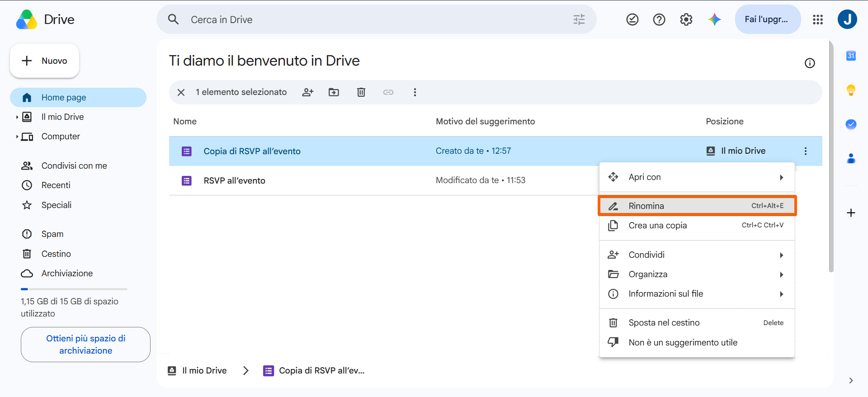This screenshot has height=397, width=868.
Task: Open Google Tasks side panel icon
Action: 851,124
